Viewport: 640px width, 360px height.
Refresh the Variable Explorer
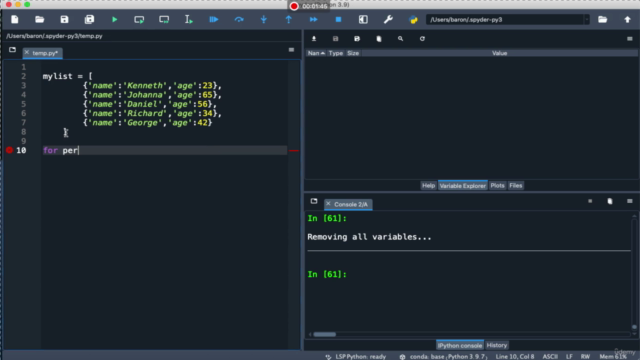pyautogui.click(x=422, y=39)
